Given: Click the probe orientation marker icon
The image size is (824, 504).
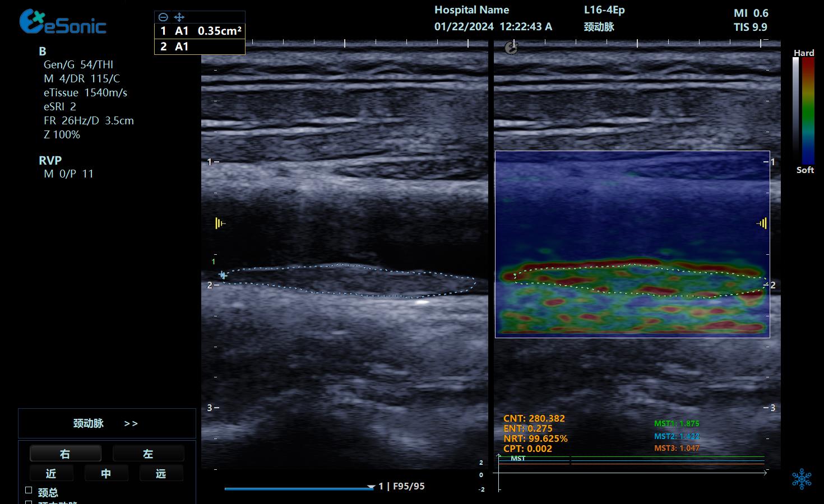Looking at the screenshot, I should point(511,48).
